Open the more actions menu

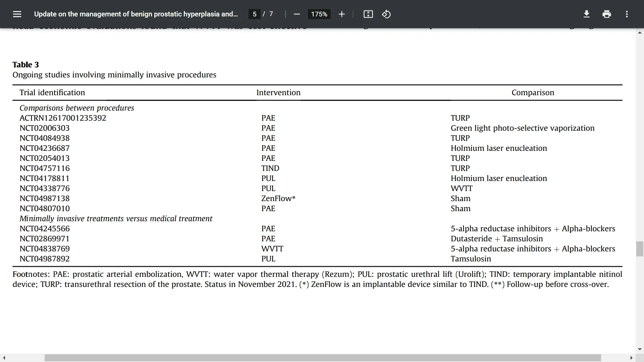click(x=627, y=14)
